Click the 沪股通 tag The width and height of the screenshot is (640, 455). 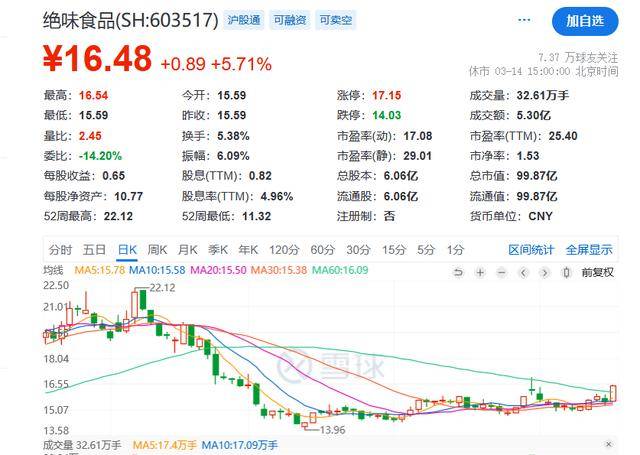(x=244, y=20)
